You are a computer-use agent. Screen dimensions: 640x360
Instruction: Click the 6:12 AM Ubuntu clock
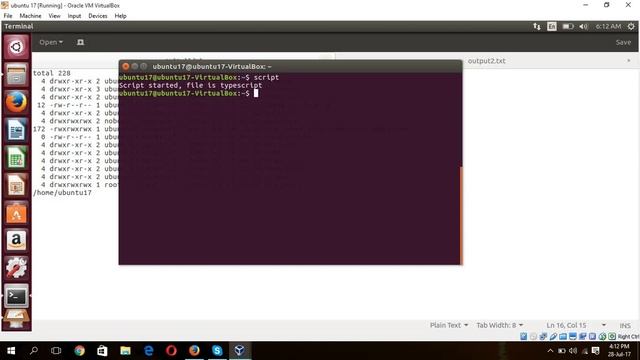point(608,27)
